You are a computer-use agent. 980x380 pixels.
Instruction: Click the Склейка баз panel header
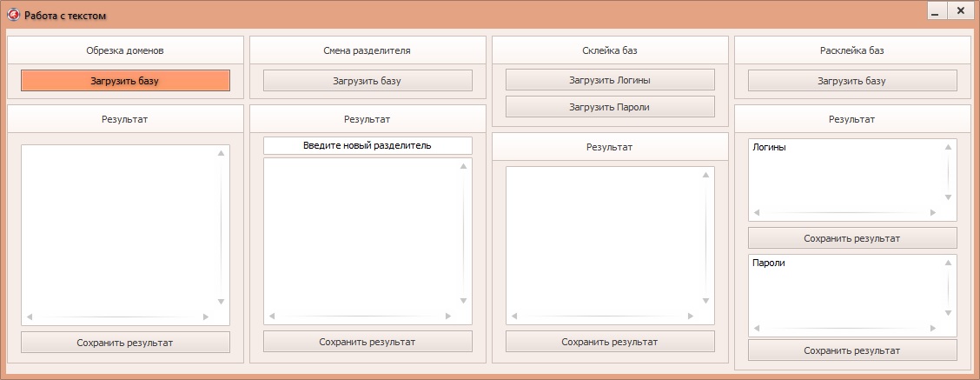coord(610,50)
